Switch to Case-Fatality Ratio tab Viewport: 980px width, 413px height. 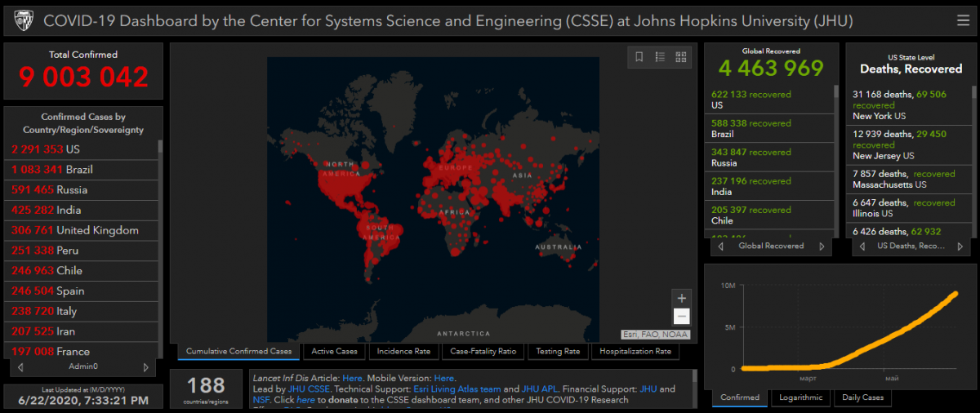pyautogui.click(x=483, y=351)
